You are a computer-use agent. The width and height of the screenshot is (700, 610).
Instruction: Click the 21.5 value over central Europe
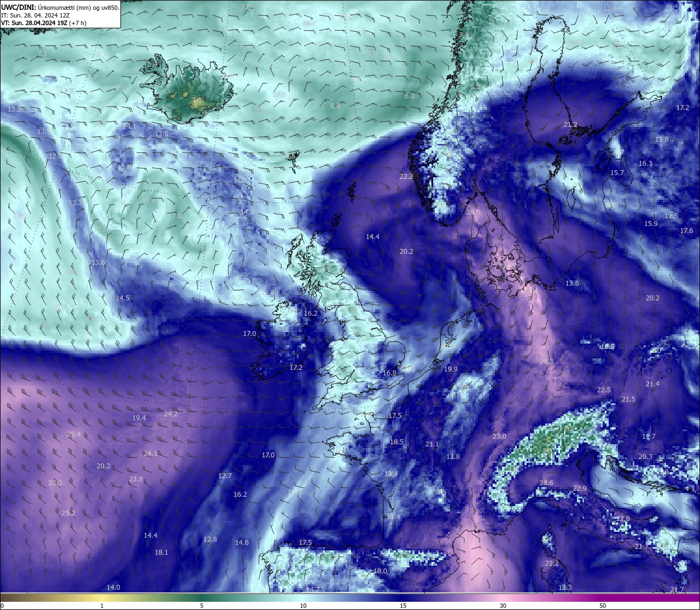628,399
